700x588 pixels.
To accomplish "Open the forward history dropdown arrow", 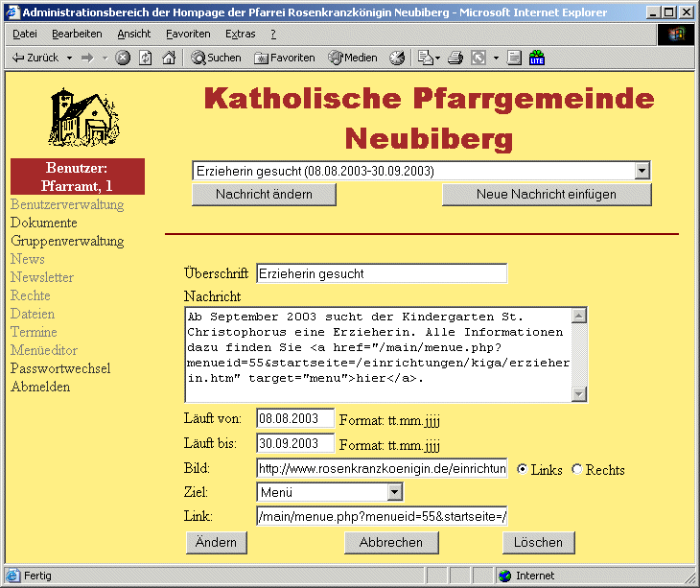I will click(105, 59).
